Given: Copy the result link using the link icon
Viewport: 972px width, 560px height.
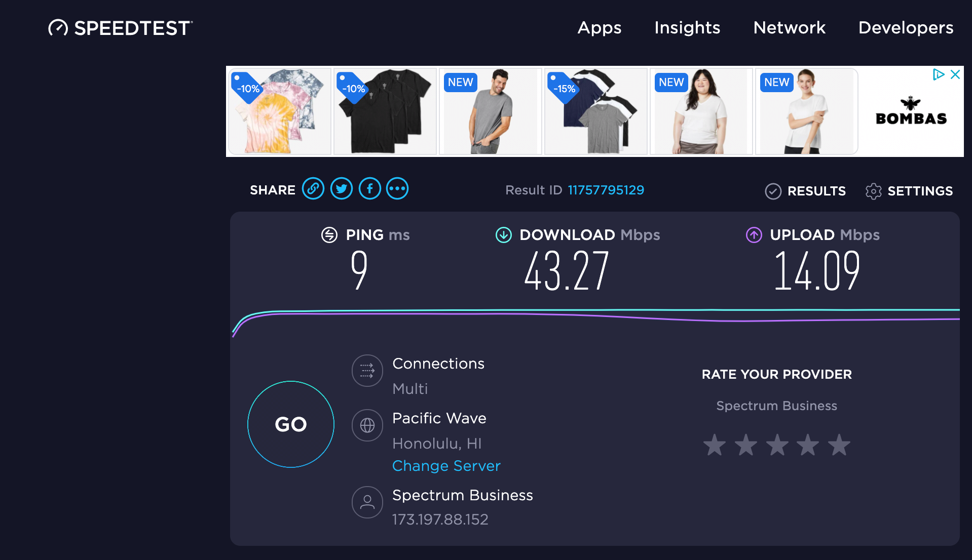Looking at the screenshot, I should (x=313, y=188).
